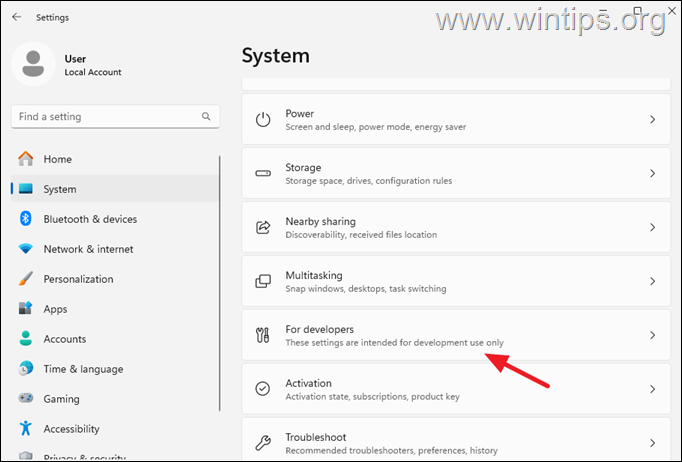The height and width of the screenshot is (462, 682).
Task: Click 'Storage space, drives, configuration rules' text
Action: 368,181
